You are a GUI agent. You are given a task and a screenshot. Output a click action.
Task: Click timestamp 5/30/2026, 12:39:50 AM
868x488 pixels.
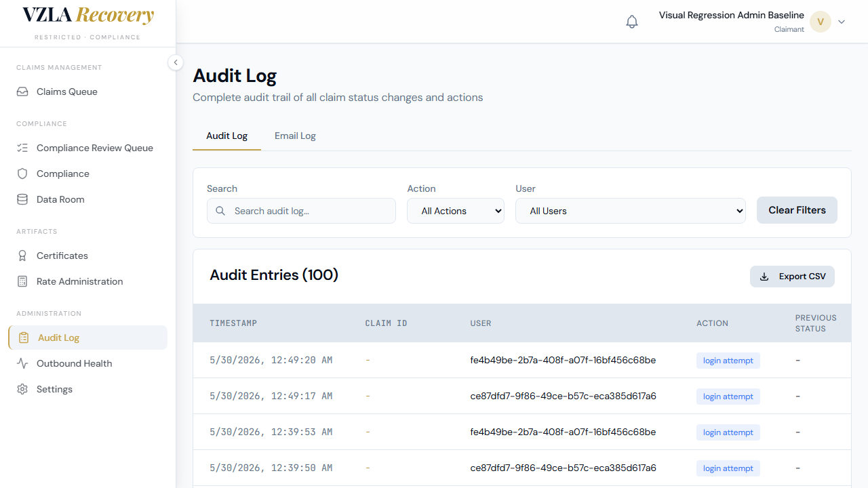[271, 468]
